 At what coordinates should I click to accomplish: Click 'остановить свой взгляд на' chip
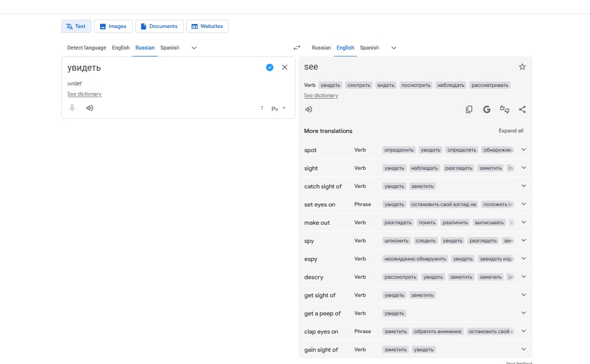(x=444, y=205)
